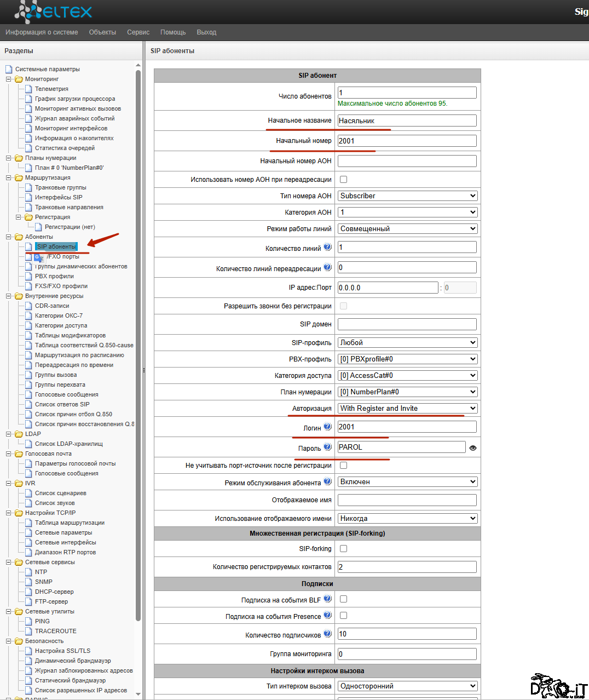Open PBX профили tree item
Viewport: 589px width, 700px height.
tap(54, 276)
